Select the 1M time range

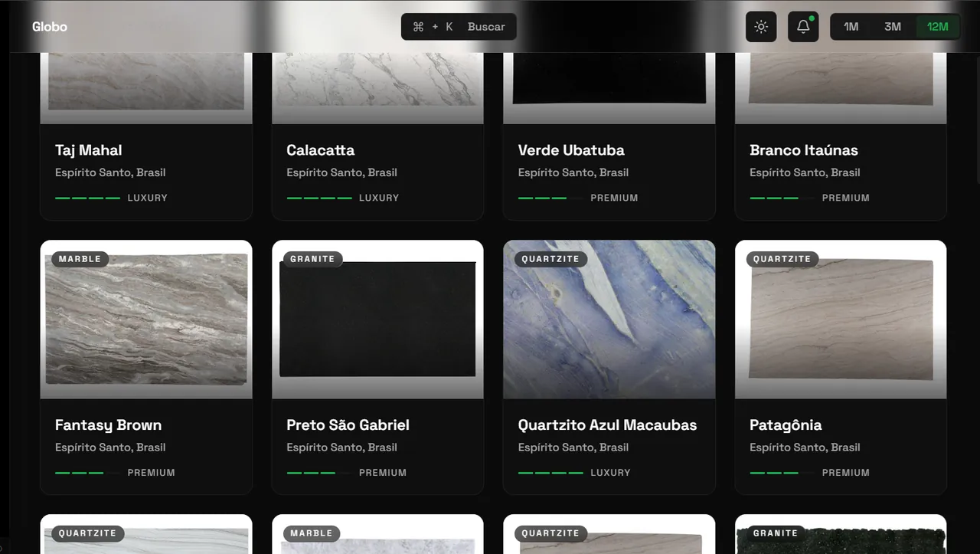(851, 27)
